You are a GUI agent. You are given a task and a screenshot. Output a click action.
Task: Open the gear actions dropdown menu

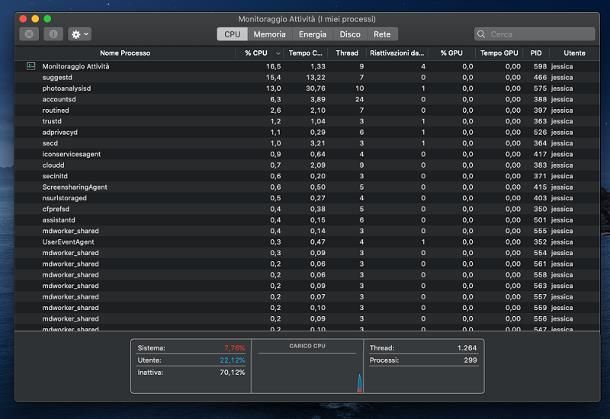coord(79,34)
